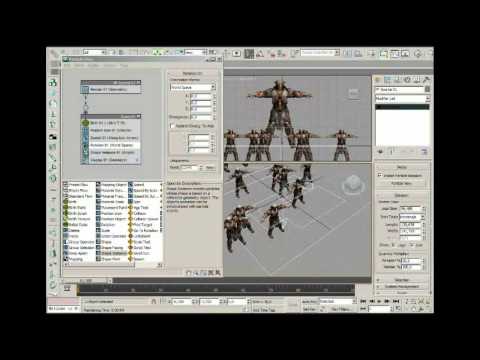Switch to the Hierarchy command panel tab
The image size is (480, 360).
tap(397, 80)
